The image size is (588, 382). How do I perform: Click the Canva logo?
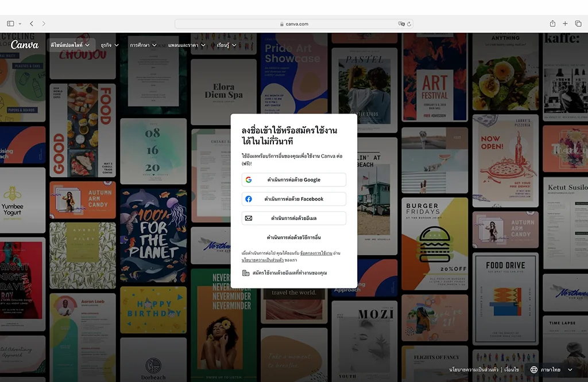24,45
